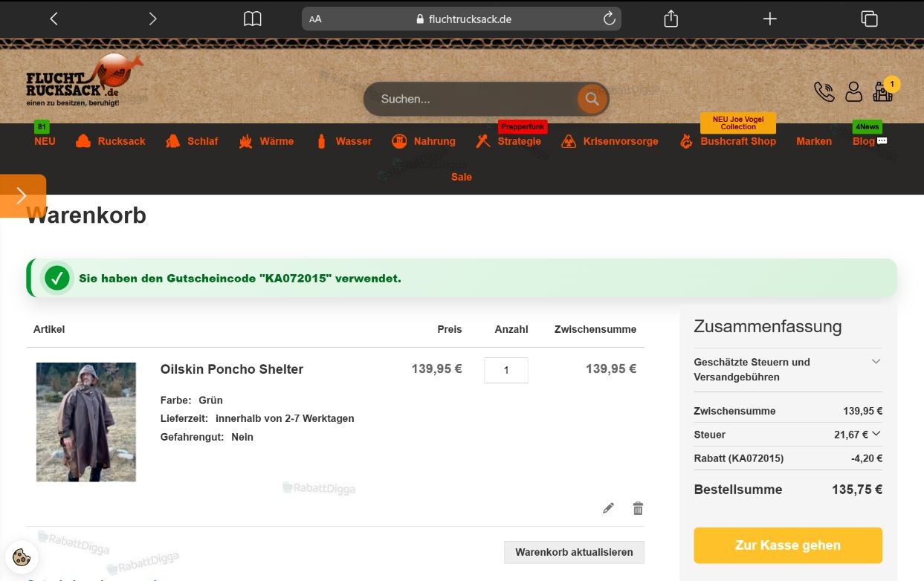Open Safari share sheet icon
This screenshot has width=924, height=581.
(x=671, y=18)
